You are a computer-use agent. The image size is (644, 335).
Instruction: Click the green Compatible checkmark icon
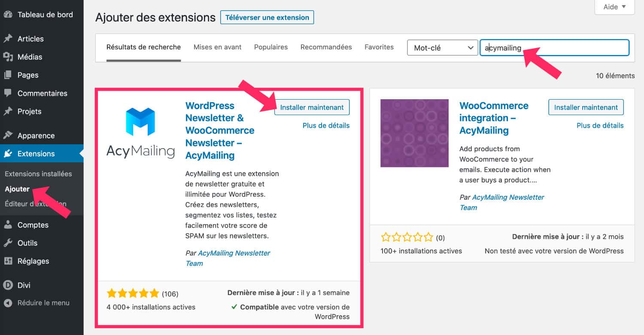[234, 307]
